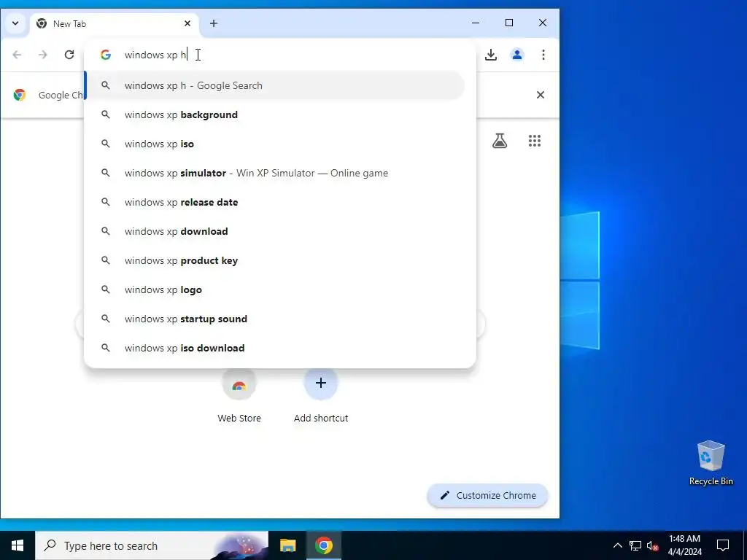Minimize the Chrome window
747x560 pixels.
(476, 23)
